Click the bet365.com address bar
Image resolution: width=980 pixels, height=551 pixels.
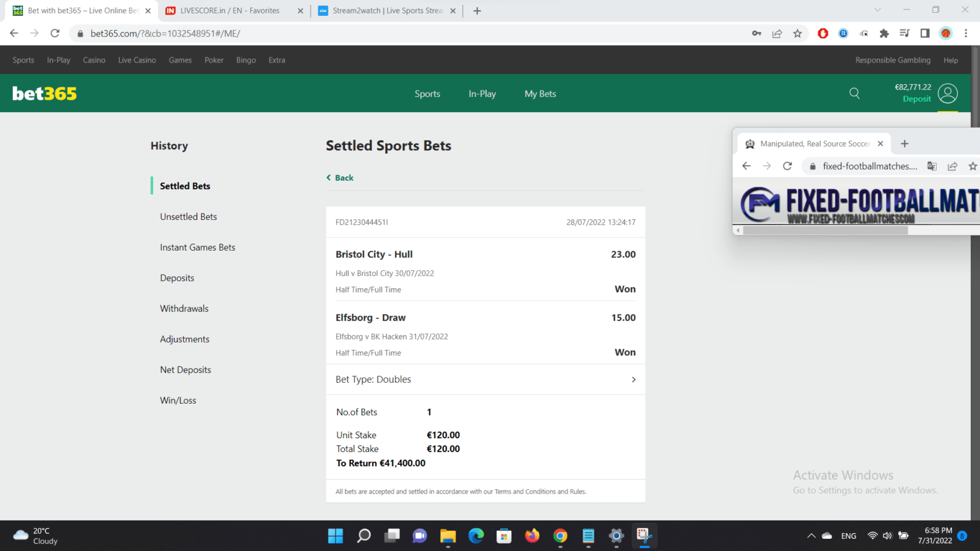[x=408, y=33]
